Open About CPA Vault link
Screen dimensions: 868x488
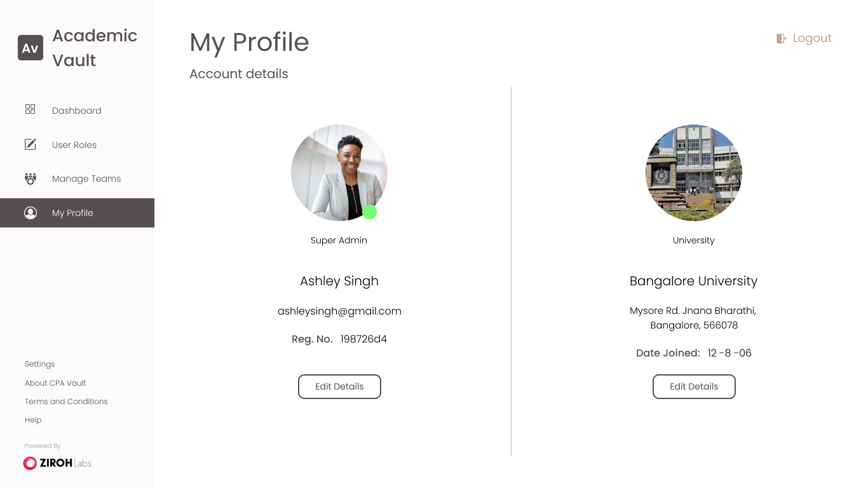(55, 383)
